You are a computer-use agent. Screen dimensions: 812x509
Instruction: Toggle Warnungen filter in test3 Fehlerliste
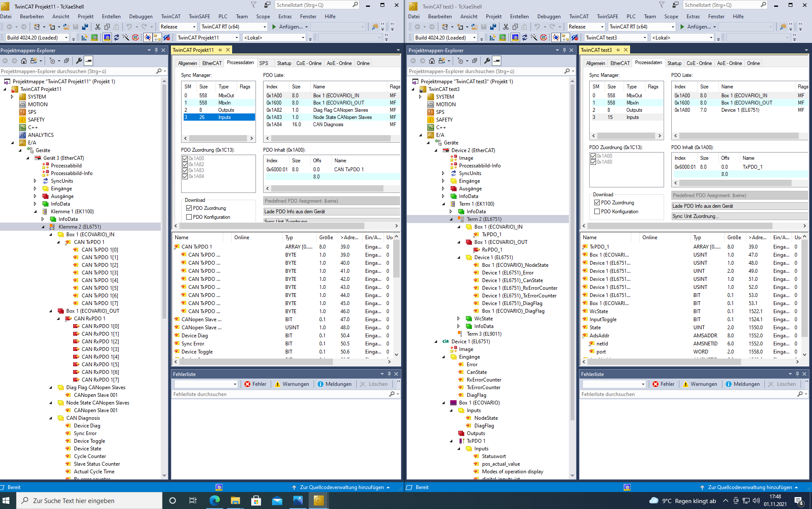pos(699,384)
